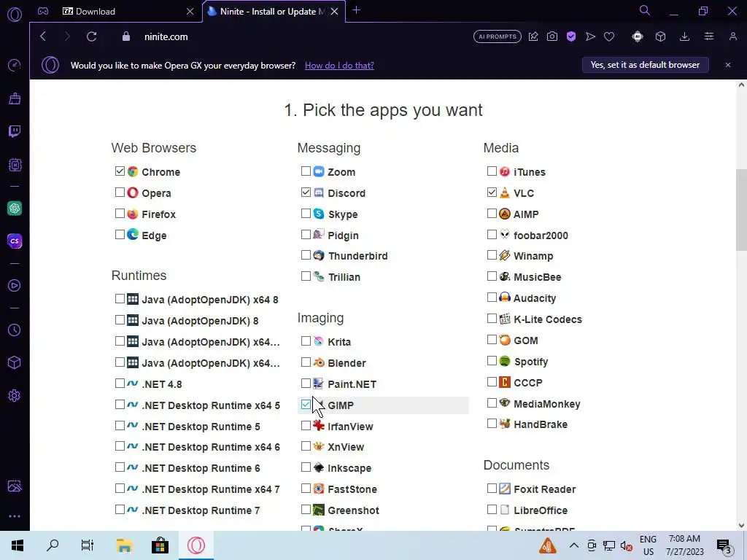Click the ninite.com address bar
Viewport: 747px width, 560px height.
pyautogui.click(x=166, y=36)
